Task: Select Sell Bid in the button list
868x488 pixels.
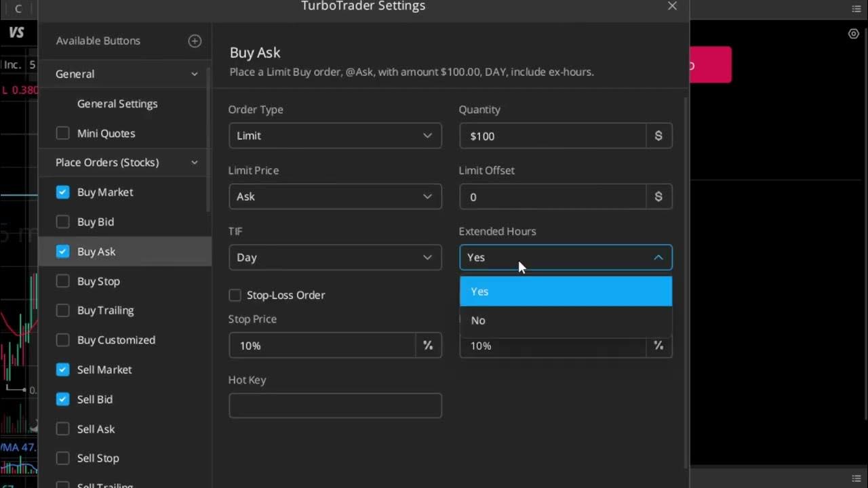Action: [x=95, y=399]
